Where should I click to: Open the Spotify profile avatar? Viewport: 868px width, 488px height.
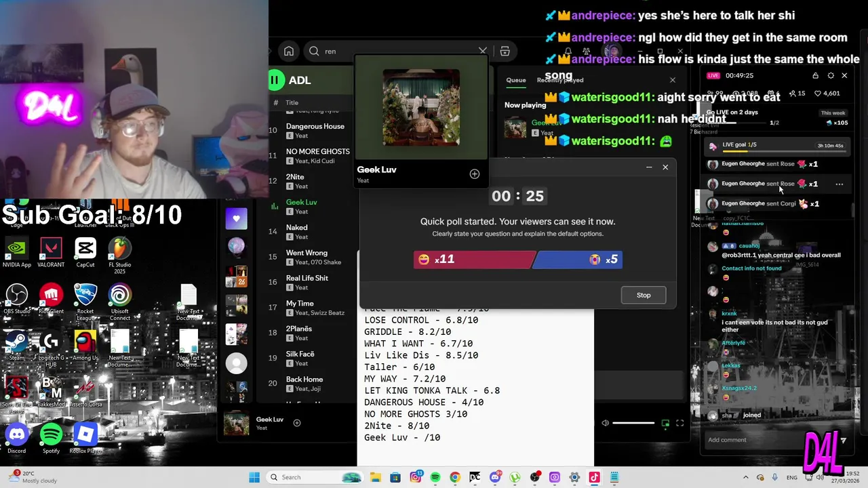click(612, 51)
